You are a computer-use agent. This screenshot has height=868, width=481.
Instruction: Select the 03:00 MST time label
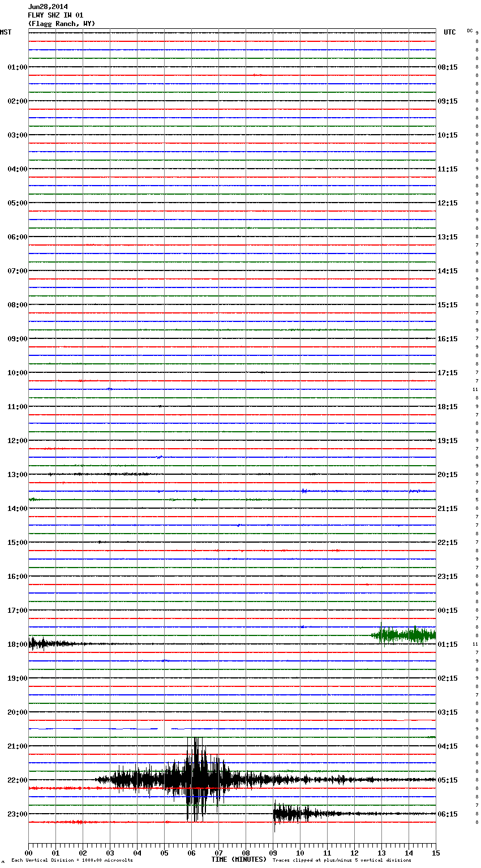coord(17,135)
